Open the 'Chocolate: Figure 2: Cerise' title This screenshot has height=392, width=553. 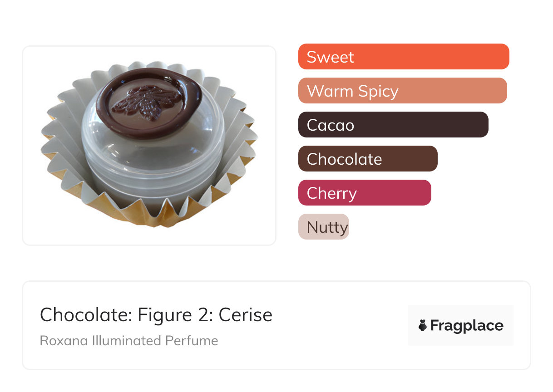tap(156, 315)
